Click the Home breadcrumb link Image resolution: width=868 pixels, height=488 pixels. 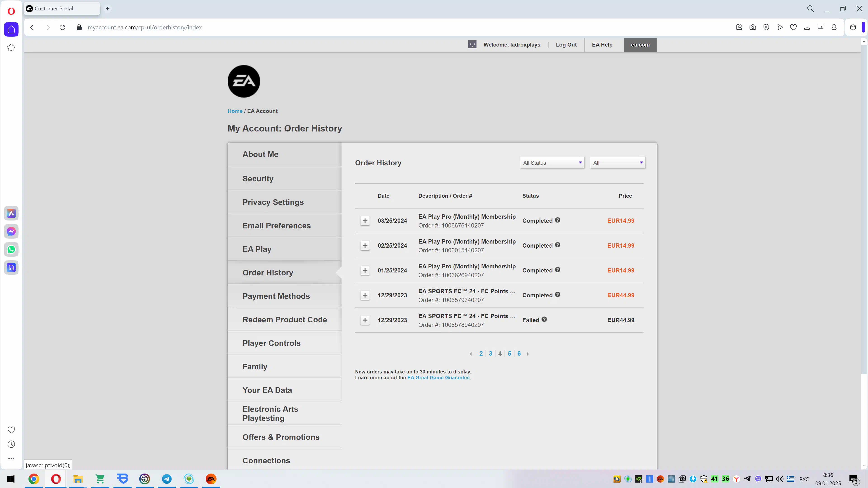(235, 111)
